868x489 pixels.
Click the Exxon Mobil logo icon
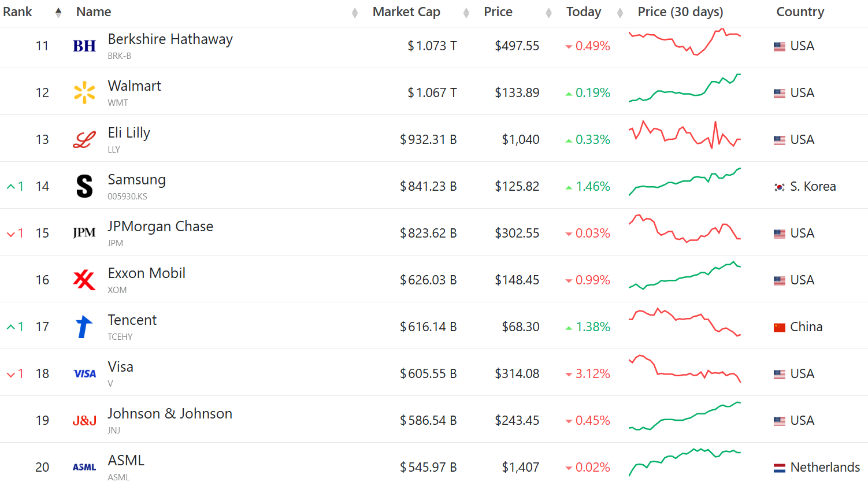click(x=84, y=280)
